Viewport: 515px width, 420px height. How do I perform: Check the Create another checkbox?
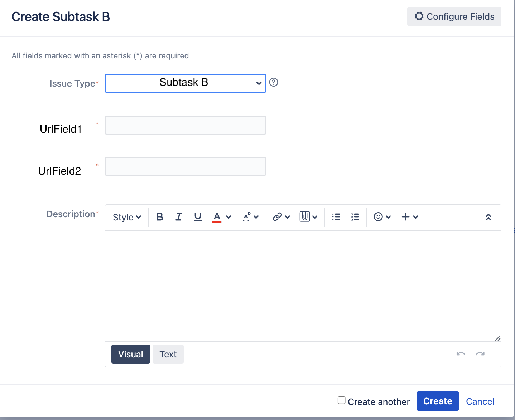[x=342, y=400]
